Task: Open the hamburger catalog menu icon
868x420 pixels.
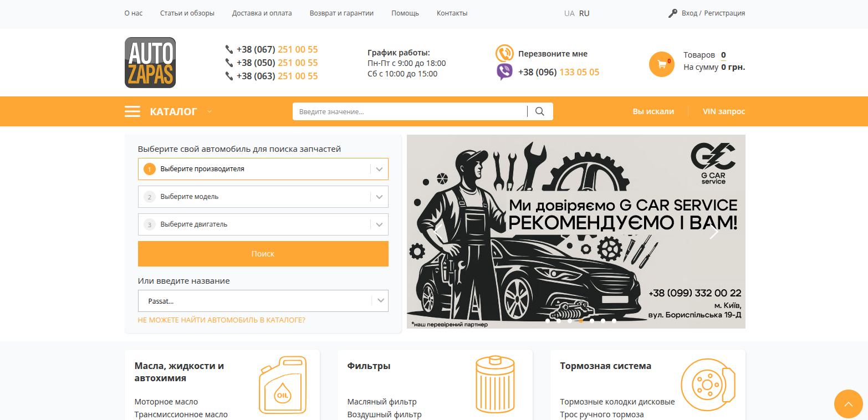Action: click(132, 111)
